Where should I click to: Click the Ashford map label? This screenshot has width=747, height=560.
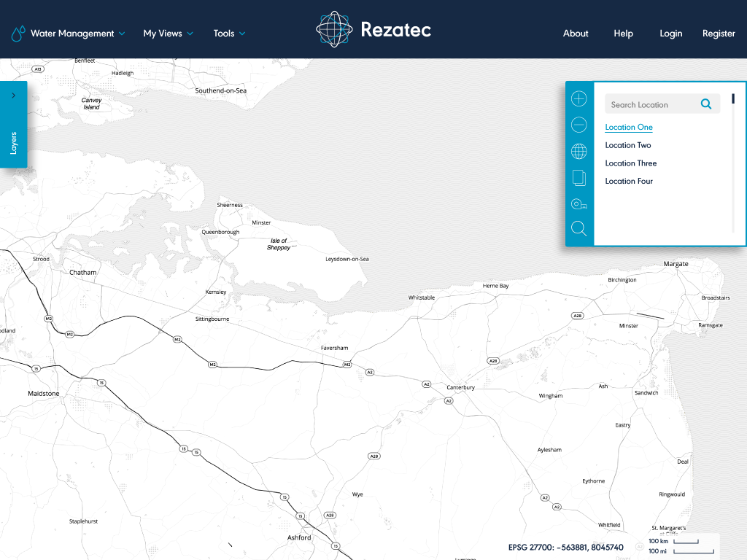coord(298,537)
